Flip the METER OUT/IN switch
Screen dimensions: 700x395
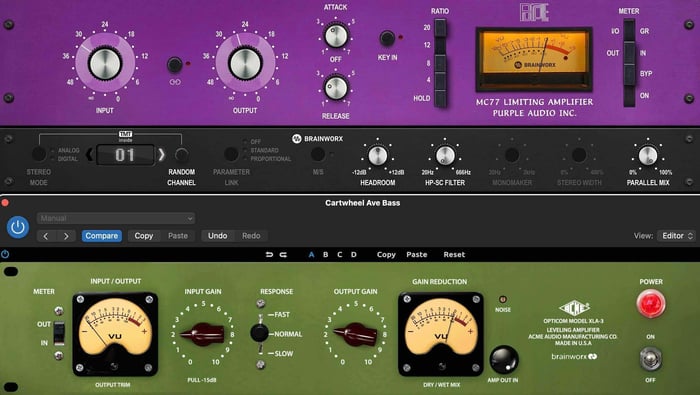tap(59, 333)
